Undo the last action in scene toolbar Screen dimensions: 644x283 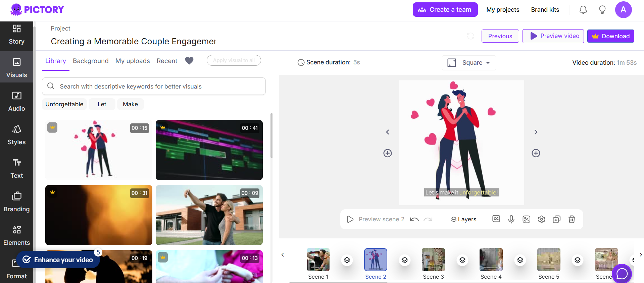tap(414, 219)
